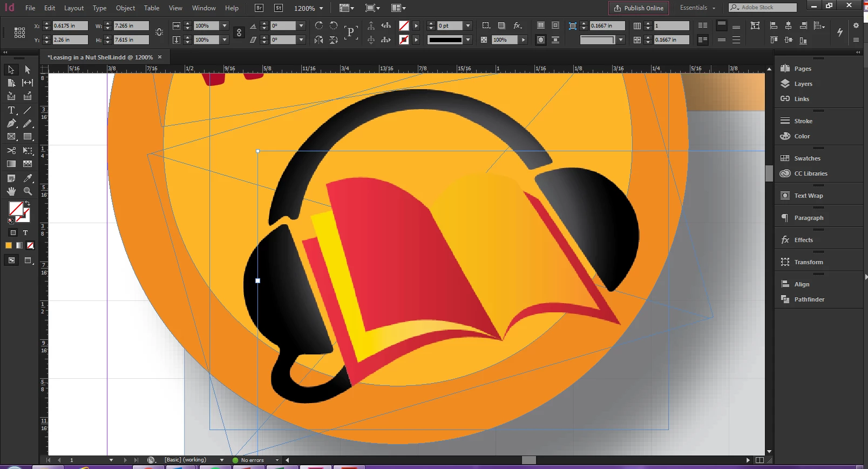The width and height of the screenshot is (868, 469).
Task: Select the Rectangle tool
Action: [x=28, y=137]
